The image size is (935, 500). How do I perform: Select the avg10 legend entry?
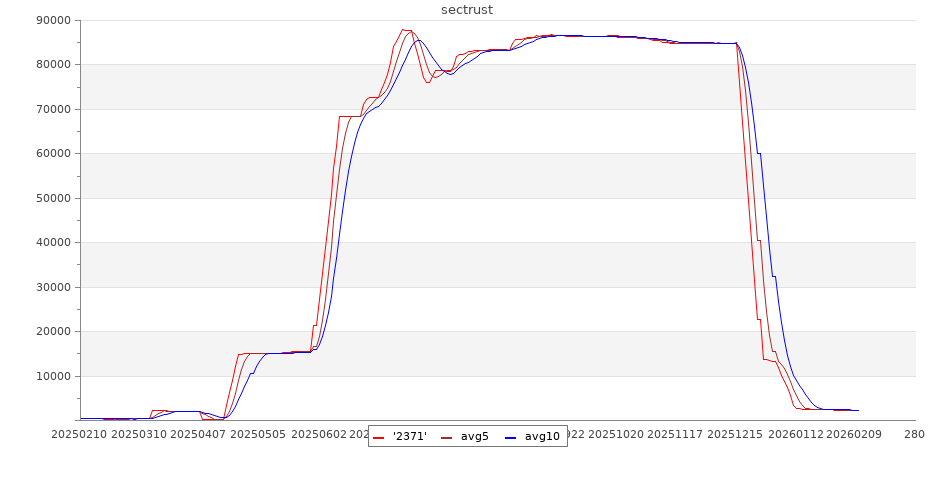coord(542,436)
